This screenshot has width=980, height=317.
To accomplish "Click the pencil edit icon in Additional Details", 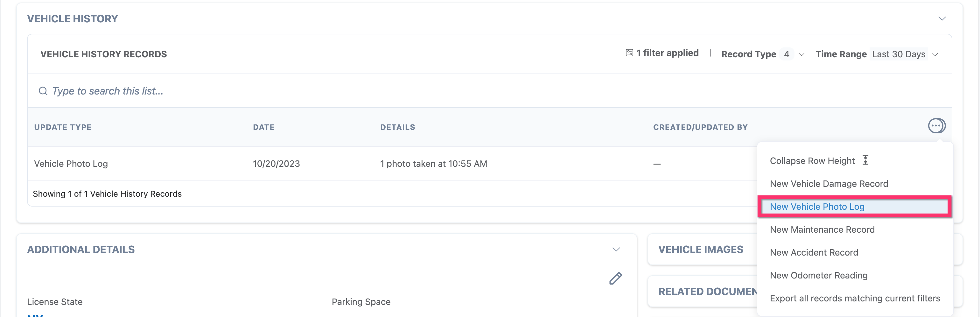I will [615, 278].
